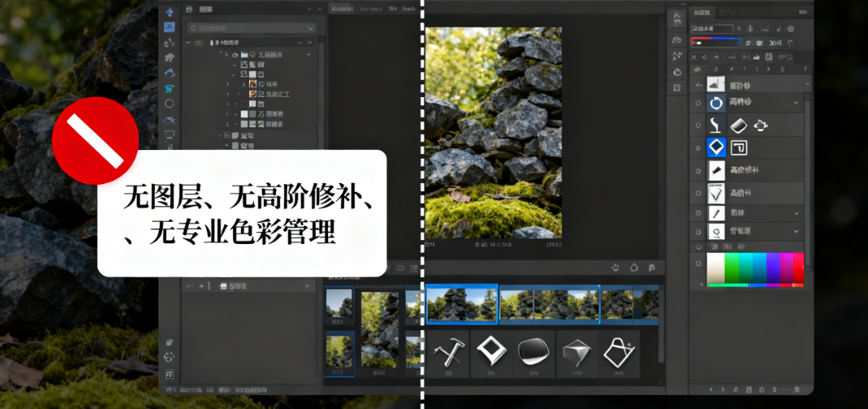Expand the chevron on the top 阶修 header row

[807, 84]
